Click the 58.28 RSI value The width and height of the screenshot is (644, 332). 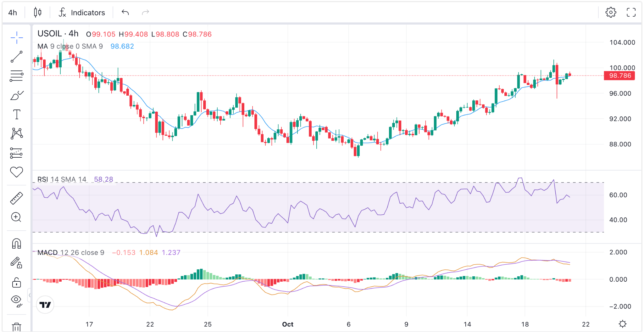pos(103,179)
